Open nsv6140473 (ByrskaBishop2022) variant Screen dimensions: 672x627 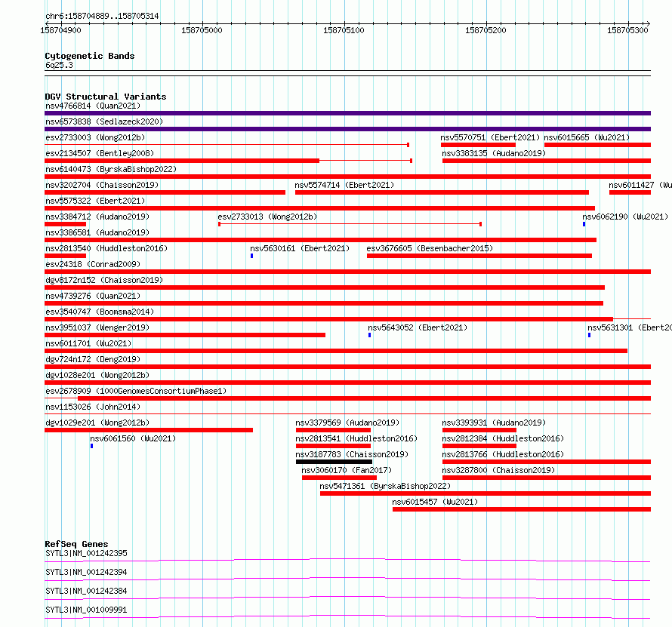click(111, 169)
